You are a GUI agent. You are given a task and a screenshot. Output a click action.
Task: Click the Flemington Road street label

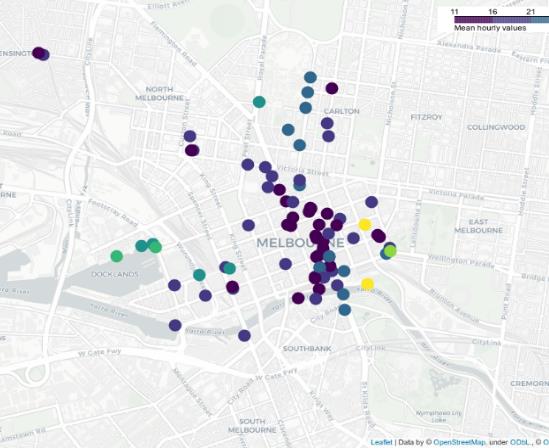[x=174, y=44]
